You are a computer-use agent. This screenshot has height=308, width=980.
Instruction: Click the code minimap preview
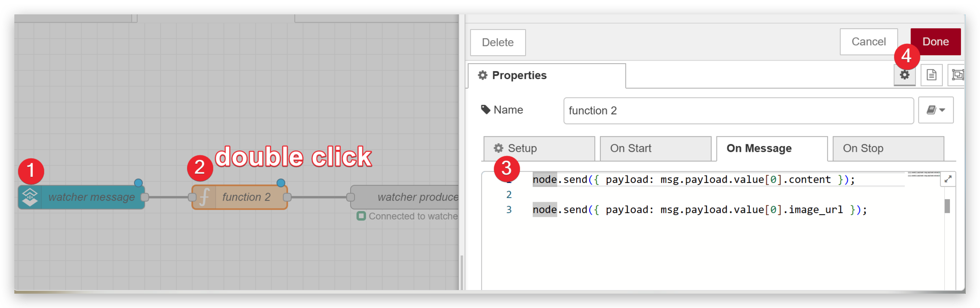pyautogui.click(x=923, y=174)
